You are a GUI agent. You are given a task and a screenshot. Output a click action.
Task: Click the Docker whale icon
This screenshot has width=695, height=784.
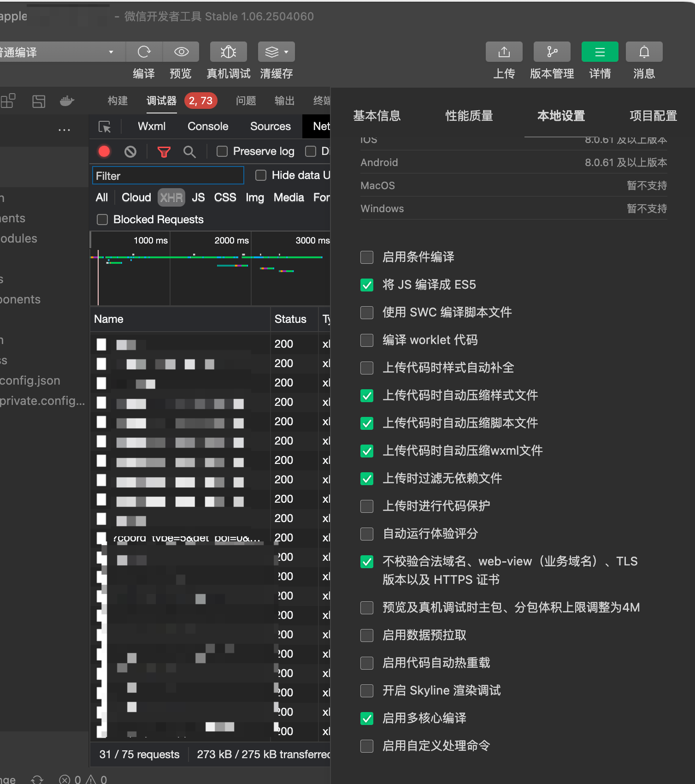click(67, 101)
